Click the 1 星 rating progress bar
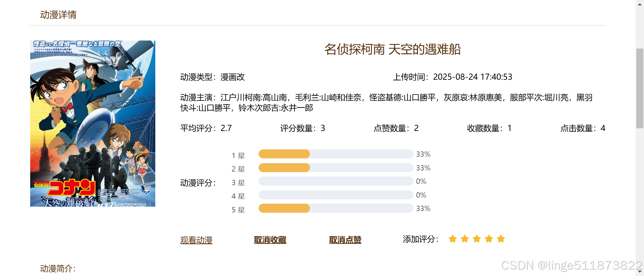Screen dimensions: 644x276 pos(336,154)
